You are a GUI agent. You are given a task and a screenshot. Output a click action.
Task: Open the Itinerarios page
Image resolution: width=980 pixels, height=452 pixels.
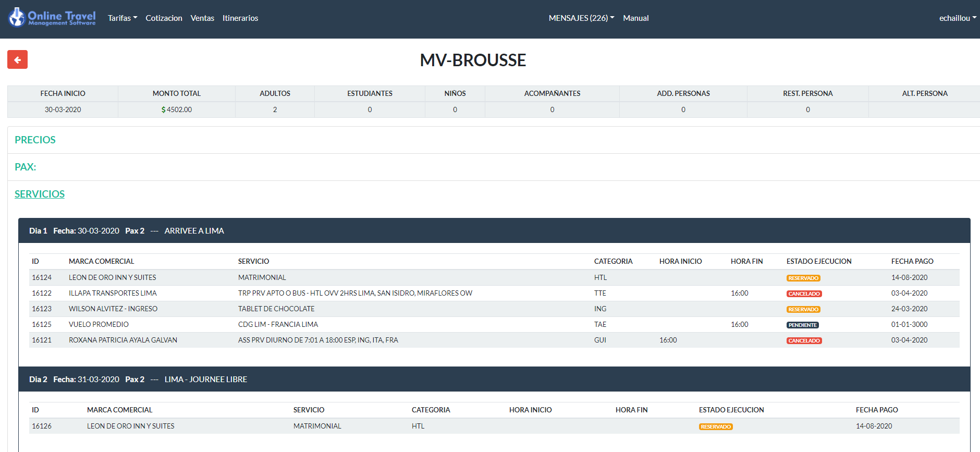[240, 18]
